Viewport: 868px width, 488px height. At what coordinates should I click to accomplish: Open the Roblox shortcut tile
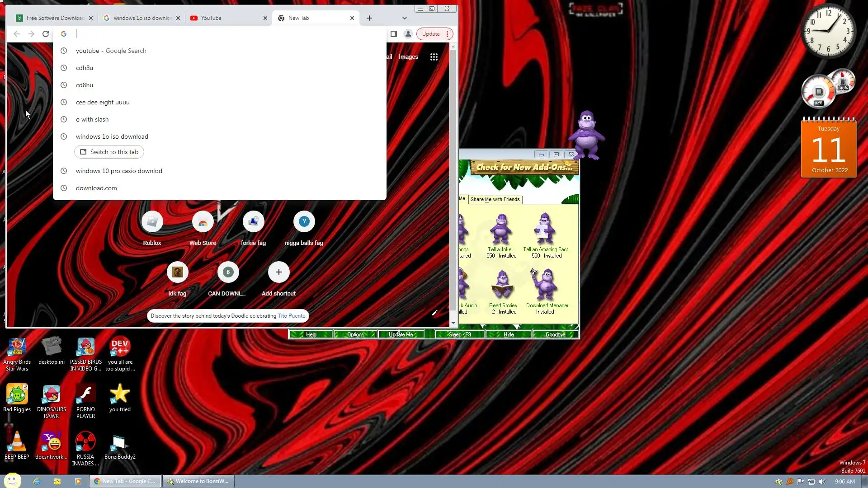tap(152, 222)
